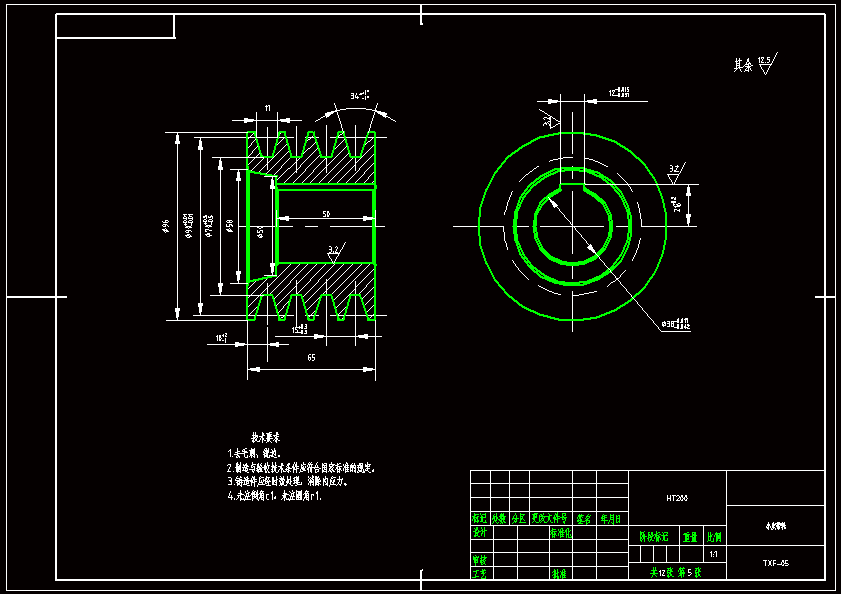Viewport: 841px width, 594px height.
Task: Click the '批准' title block label
Action: (x=559, y=574)
